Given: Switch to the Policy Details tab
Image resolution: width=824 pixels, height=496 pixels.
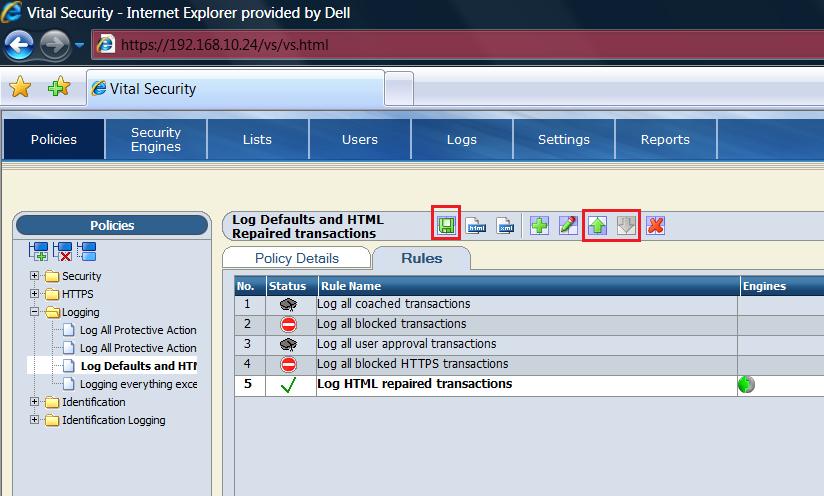Looking at the screenshot, I should point(296,258).
